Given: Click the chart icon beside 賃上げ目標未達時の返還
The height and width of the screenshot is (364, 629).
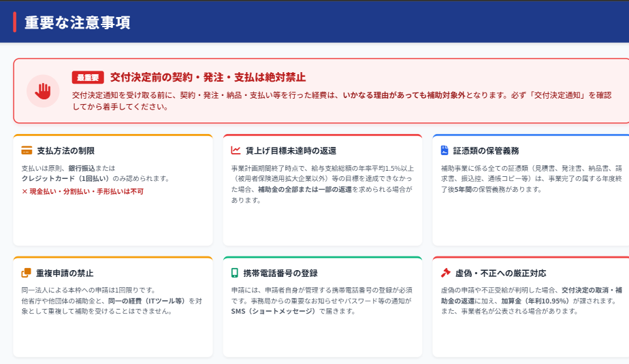Looking at the screenshot, I should (236, 150).
